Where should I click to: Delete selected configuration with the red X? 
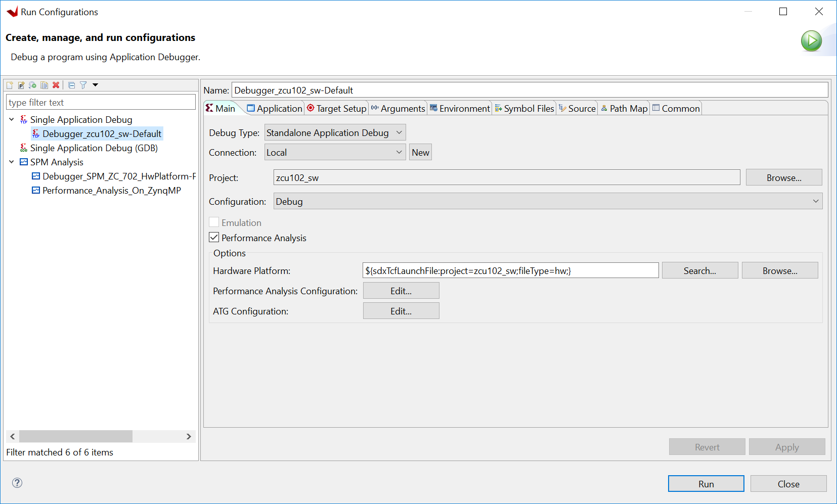click(56, 85)
